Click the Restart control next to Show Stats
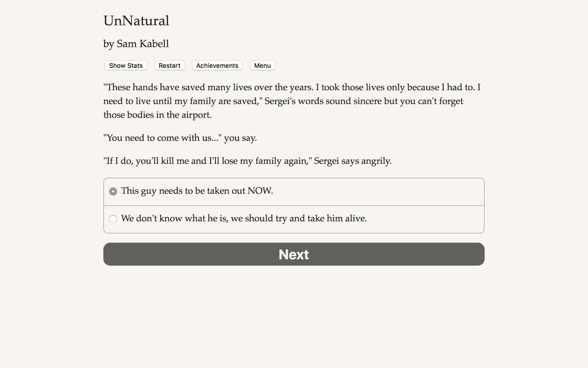The image size is (588, 368). pos(169,65)
